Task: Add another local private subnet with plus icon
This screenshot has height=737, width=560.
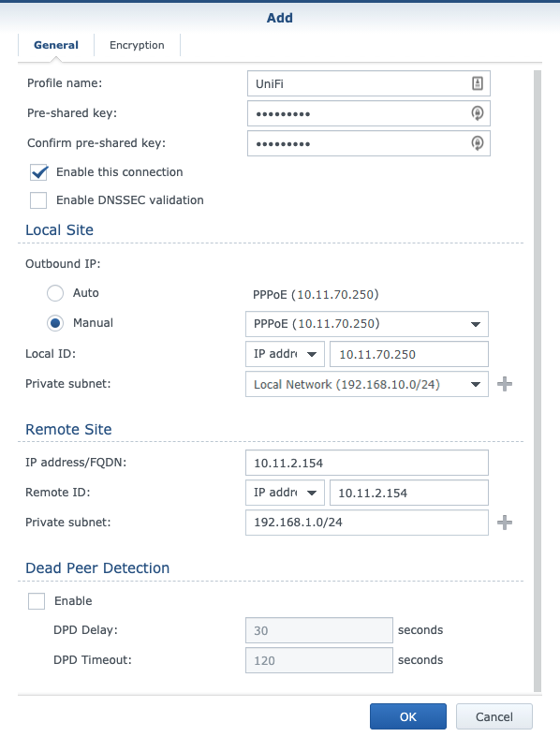Action: click(x=505, y=384)
